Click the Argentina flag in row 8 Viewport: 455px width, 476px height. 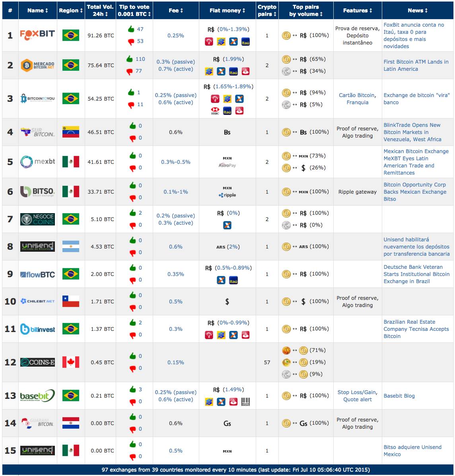[x=71, y=246]
